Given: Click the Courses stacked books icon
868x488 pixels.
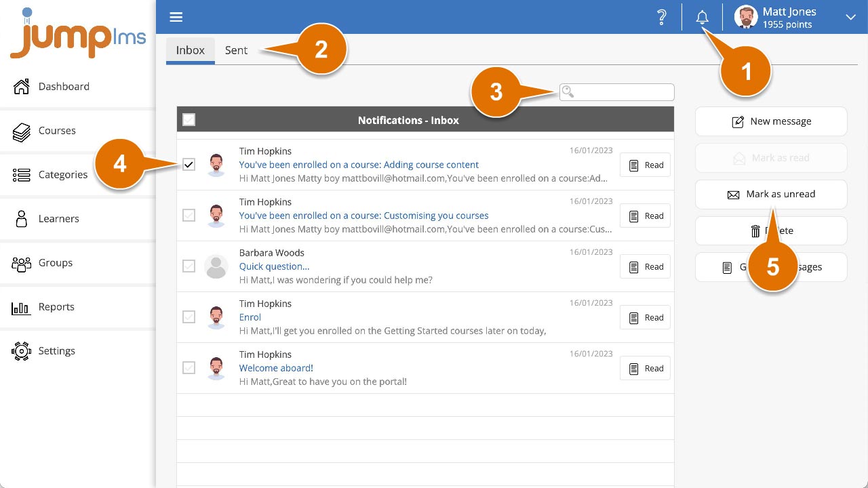Looking at the screenshot, I should click(22, 131).
